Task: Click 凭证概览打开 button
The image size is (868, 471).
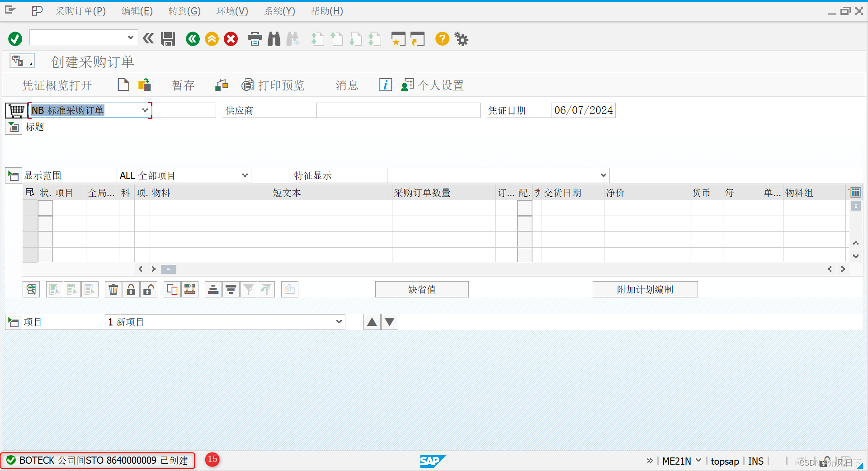Action: pos(57,85)
